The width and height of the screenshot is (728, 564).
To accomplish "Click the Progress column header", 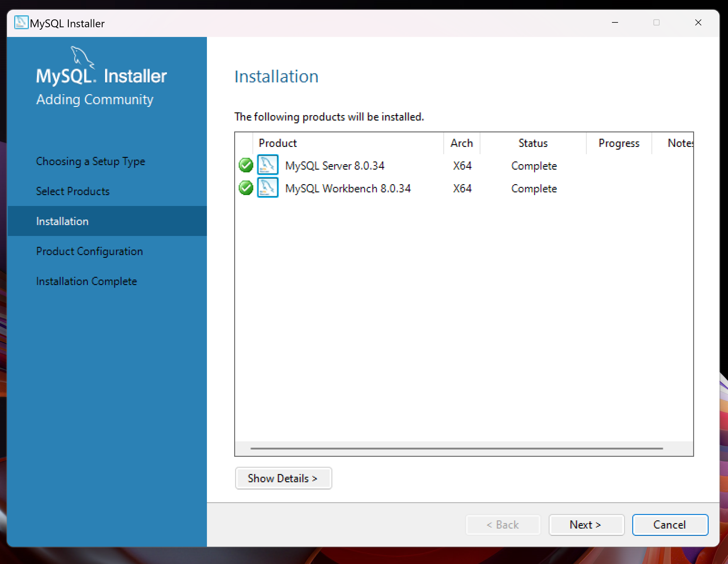I will click(619, 143).
